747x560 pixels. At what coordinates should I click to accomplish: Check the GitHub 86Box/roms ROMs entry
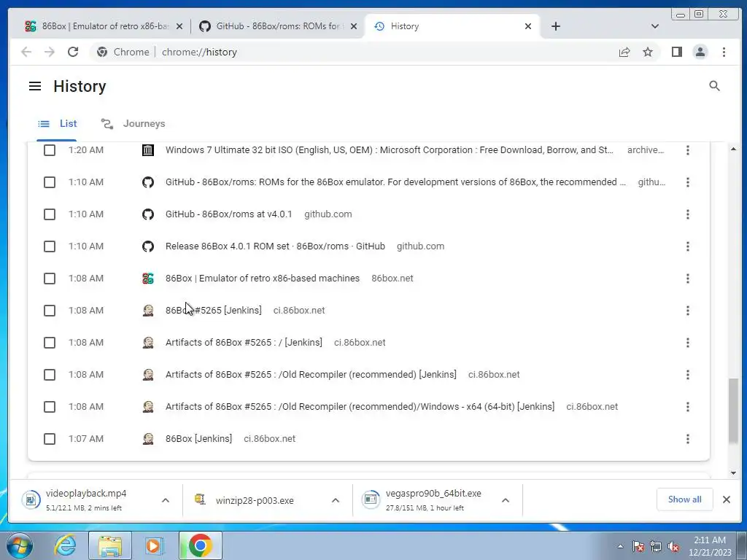[50, 182]
